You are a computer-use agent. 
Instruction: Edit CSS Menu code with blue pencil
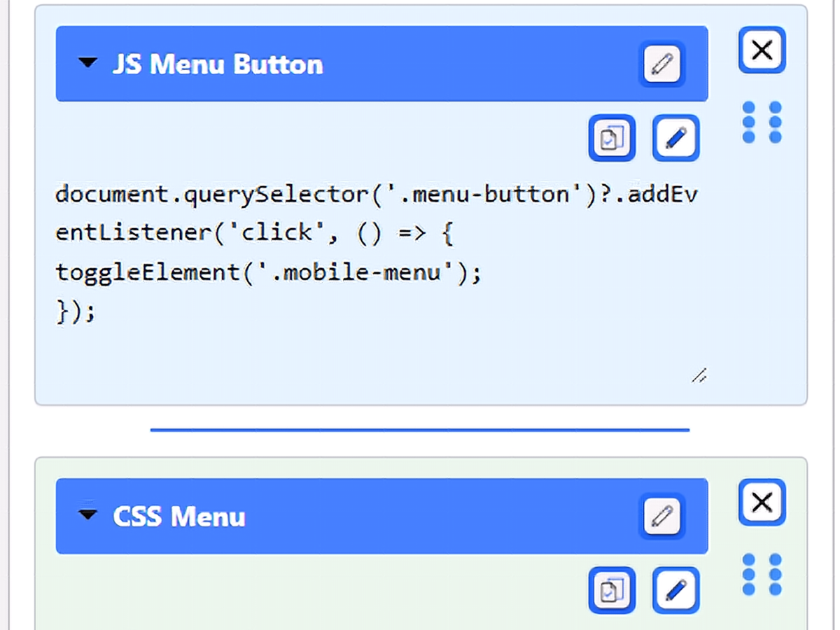(676, 590)
